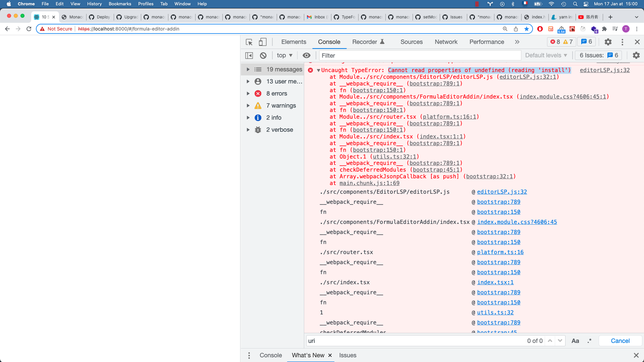Open the Default levels dropdown
Image resolution: width=644 pixels, height=362 pixels.
(546, 55)
